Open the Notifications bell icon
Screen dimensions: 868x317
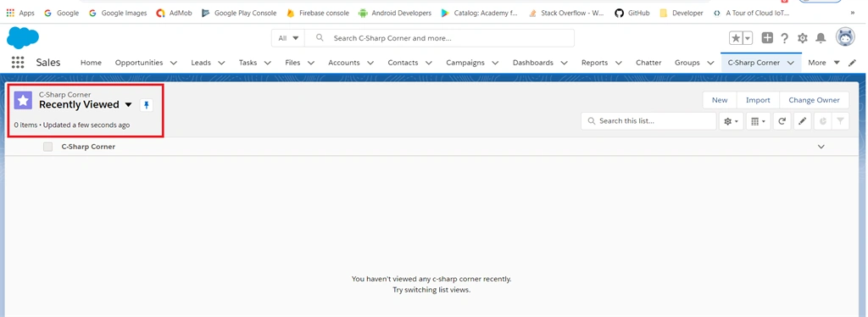point(821,38)
